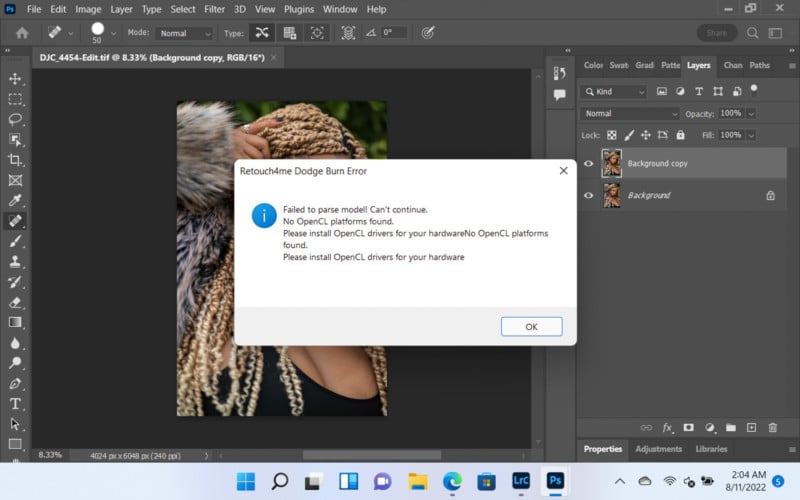Viewport: 800px width, 500px height.
Task: Select the Eraser tool
Action: (15, 303)
